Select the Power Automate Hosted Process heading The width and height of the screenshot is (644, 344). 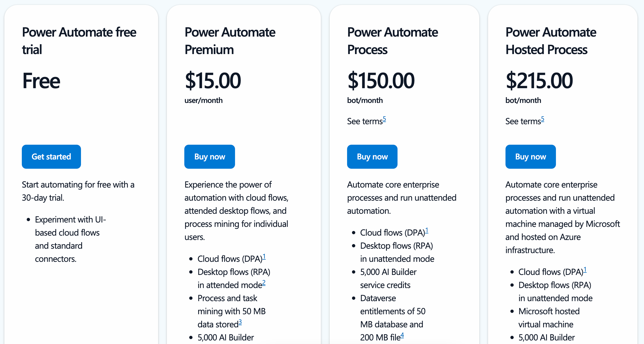coord(551,41)
